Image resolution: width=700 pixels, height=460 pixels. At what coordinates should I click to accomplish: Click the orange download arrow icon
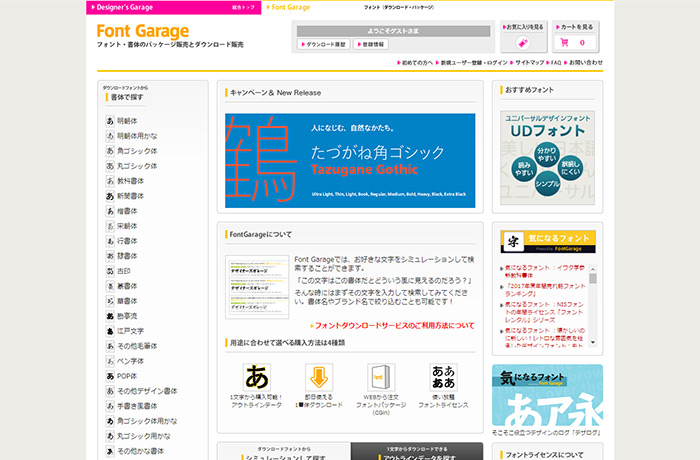click(x=319, y=377)
